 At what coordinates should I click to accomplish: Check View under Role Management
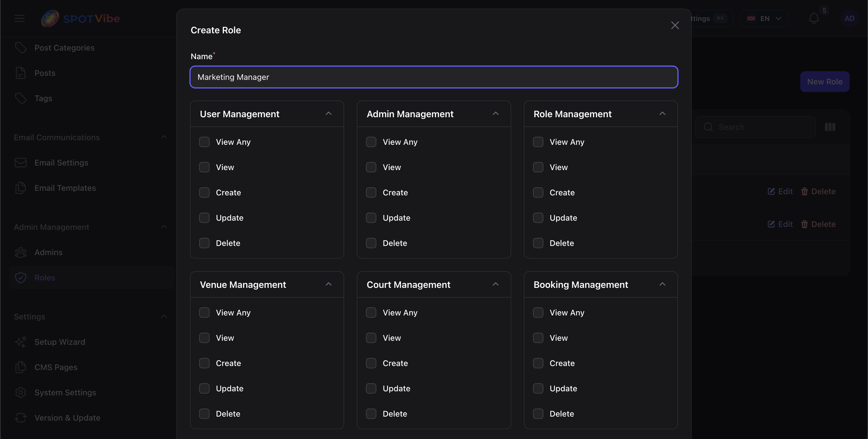pos(538,167)
